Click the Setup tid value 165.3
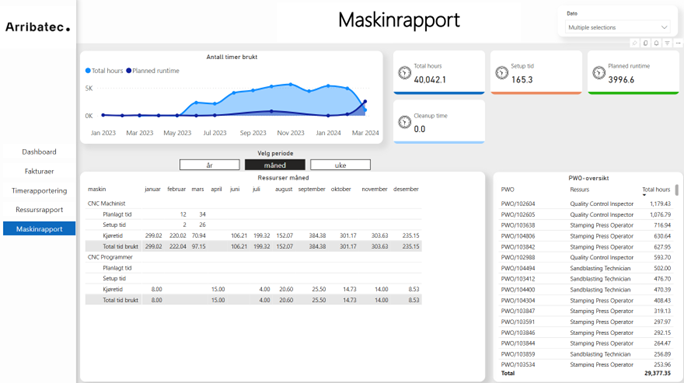Image resolution: width=684 pixels, height=383 pixels. pos(522,80)
